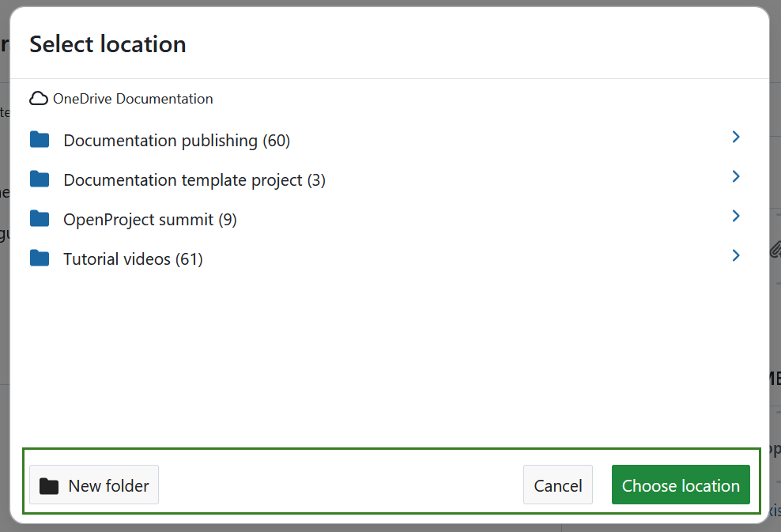
Task: Click the OpenProject summit folder icon
Action: (x=40, y=218)
